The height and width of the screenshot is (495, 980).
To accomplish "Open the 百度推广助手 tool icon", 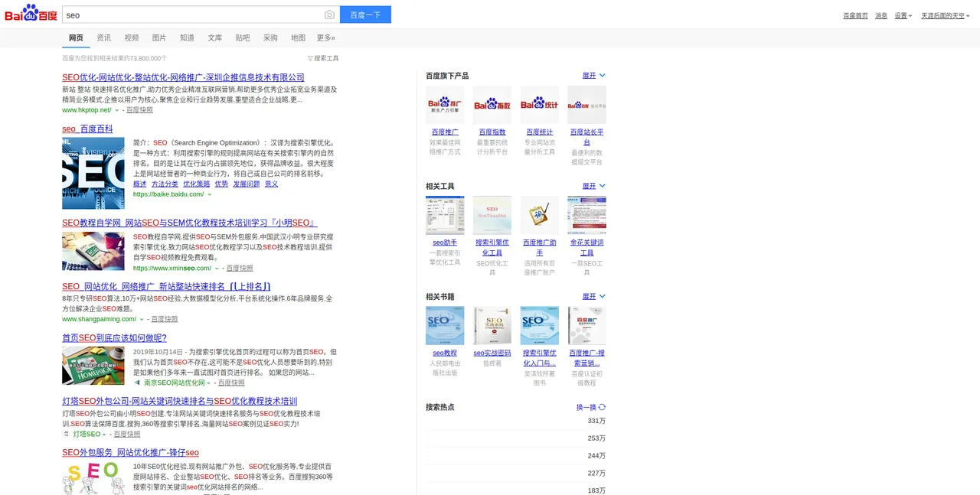I will click(x=540, y=215).
